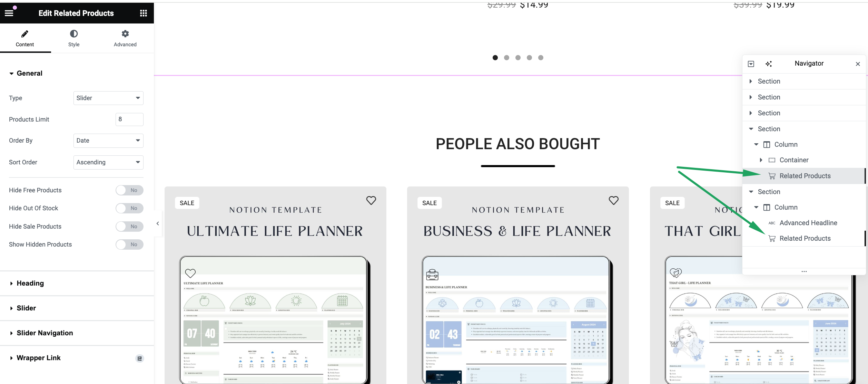Click the Wrapper Link pro badge icon
Viewport: 868px width, 384px height.
[139, 358]
